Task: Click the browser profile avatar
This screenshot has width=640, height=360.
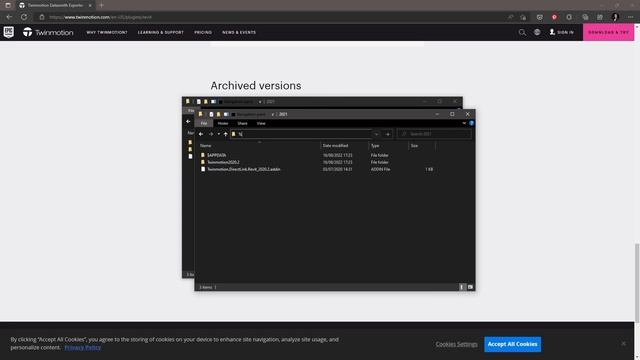Action: click(616, 17)
